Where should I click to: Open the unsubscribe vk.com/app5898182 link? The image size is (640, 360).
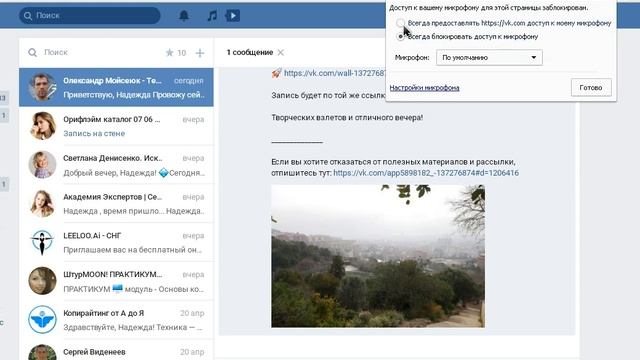point(426,173)
